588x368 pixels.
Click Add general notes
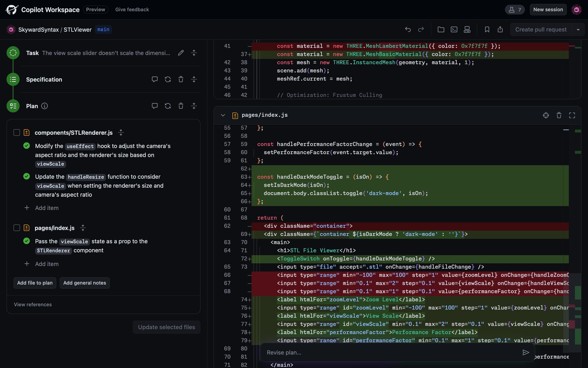click(x=85, y=283)
